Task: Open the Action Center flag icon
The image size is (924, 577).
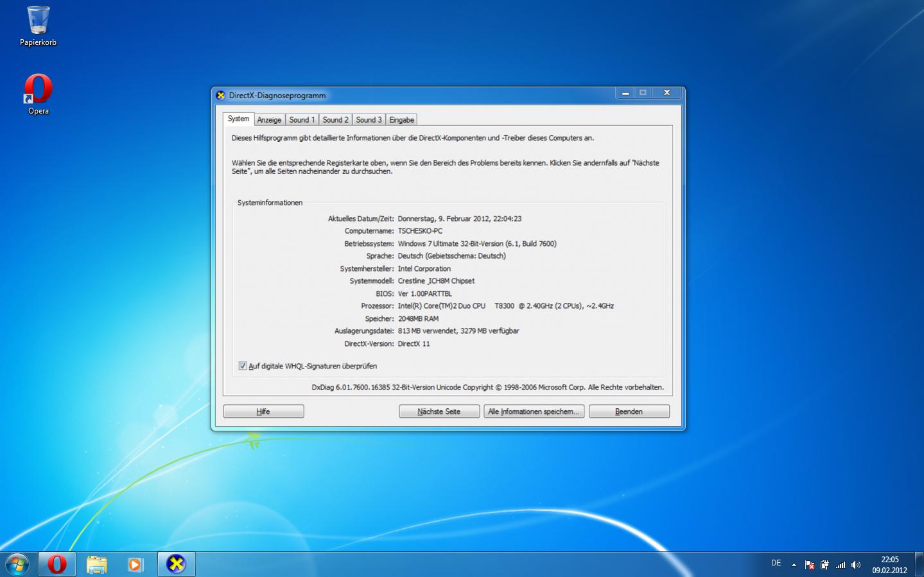Action: point(809,565)
